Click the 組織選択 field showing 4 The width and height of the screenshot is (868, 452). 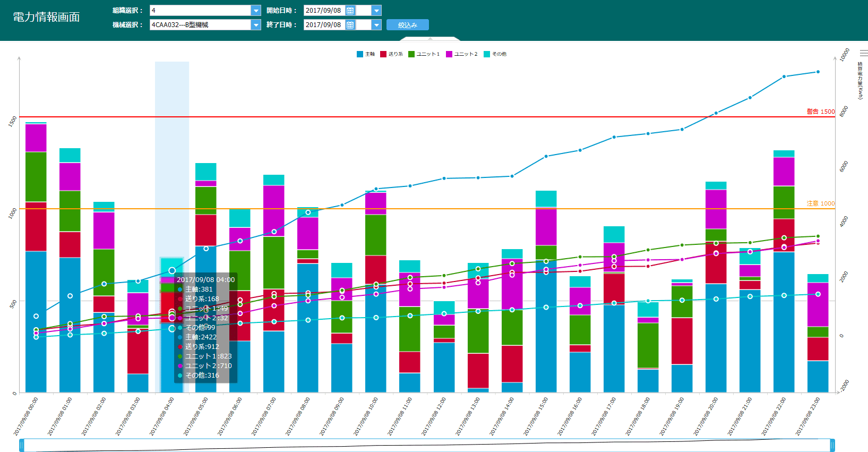pos(200,11)
